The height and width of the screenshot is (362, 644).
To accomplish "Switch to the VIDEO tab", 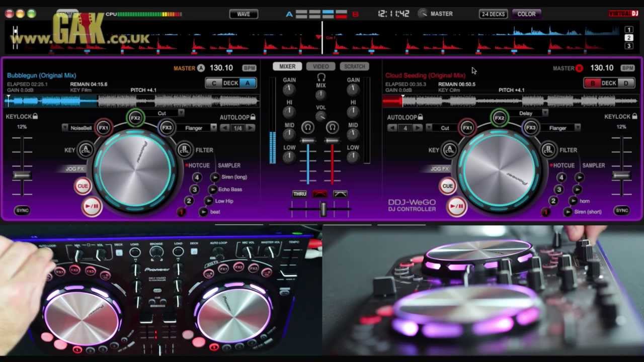I will pos(320,66).
